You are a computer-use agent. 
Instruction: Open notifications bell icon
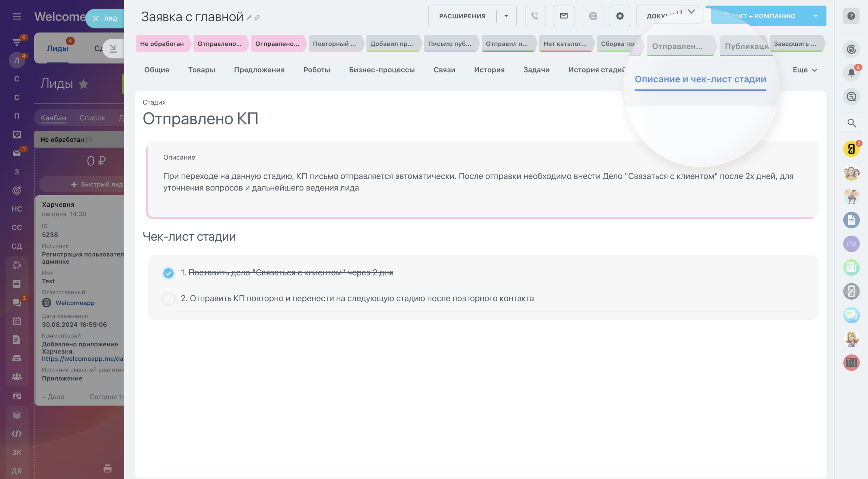(x=851, y=73)
